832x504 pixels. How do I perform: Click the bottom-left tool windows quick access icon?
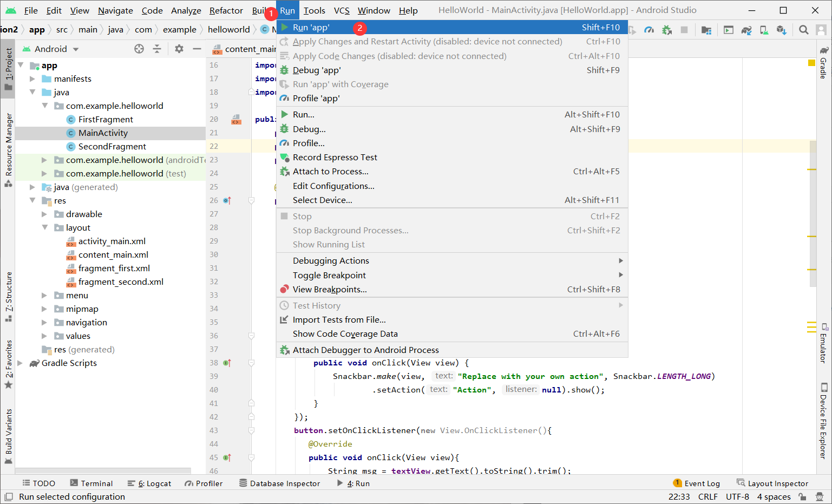8,496
